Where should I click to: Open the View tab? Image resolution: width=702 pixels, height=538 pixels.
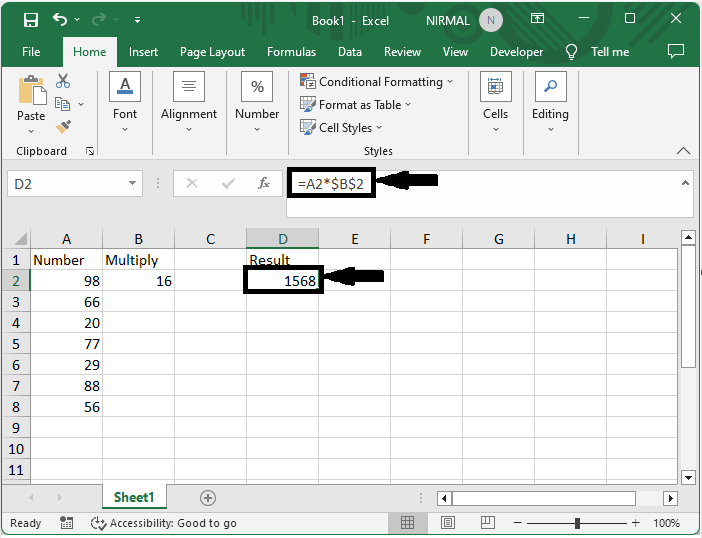pos(455,52)
